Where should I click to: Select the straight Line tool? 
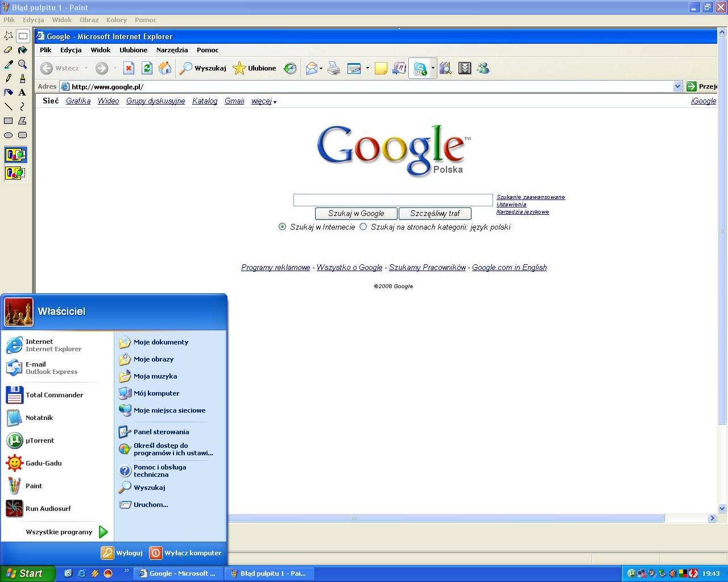click(9, 106)
